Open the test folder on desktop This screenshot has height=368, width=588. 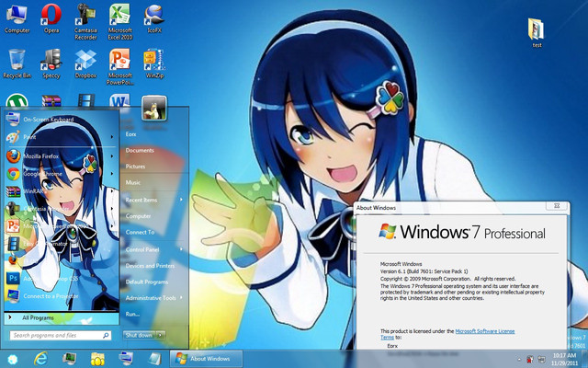(x=537, y=32)
